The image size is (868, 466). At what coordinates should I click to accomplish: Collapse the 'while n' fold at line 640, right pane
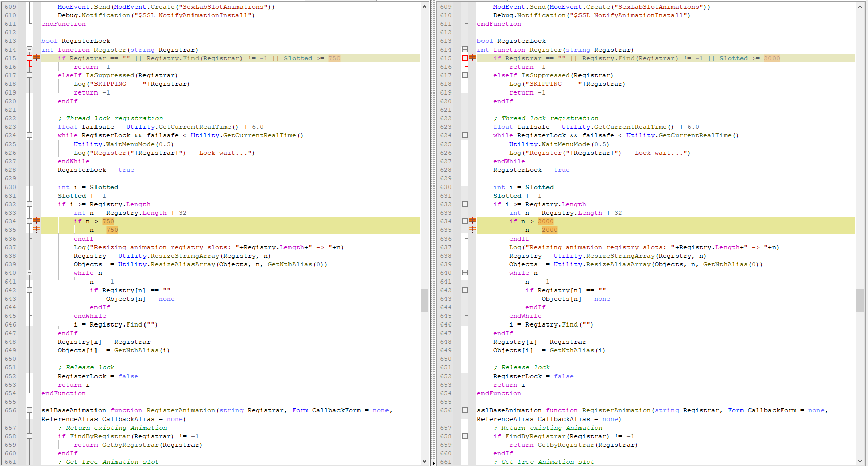tap(465, 273)
